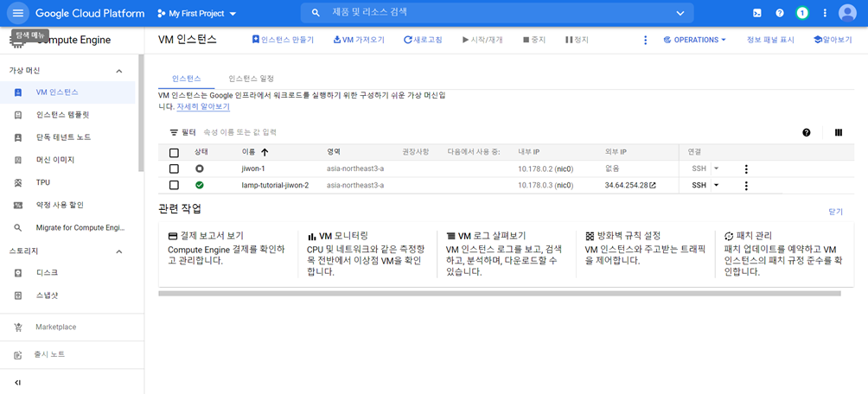Screen dimensions: 868x394
Task: Select all instances with header checkbox
Action: point(174,153)
